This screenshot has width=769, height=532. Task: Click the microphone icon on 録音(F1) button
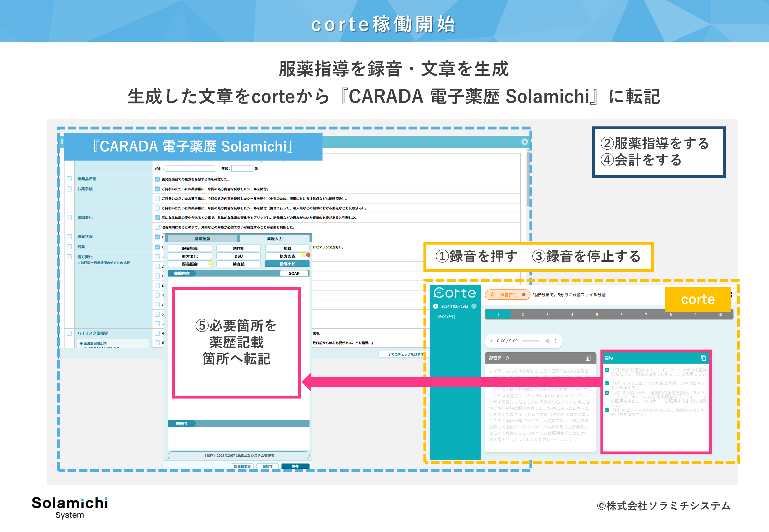[493, 295]
